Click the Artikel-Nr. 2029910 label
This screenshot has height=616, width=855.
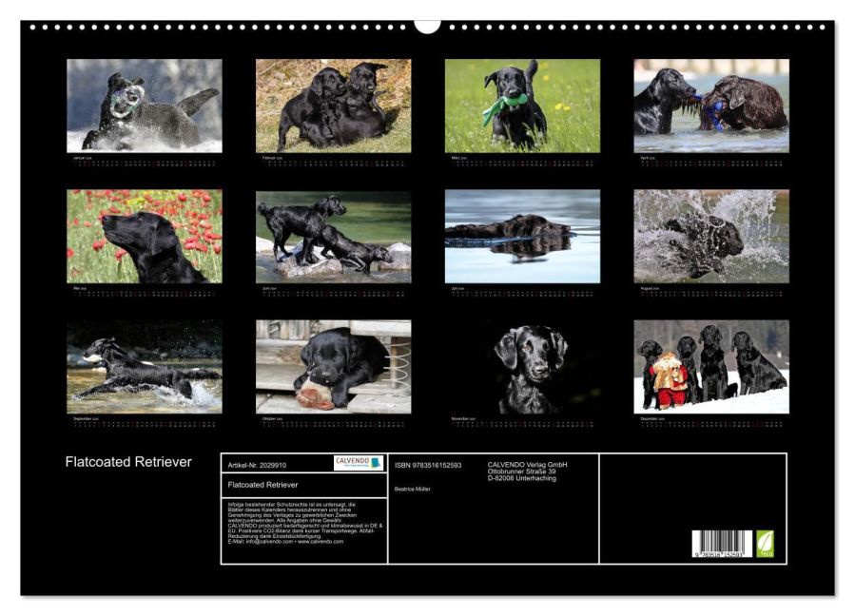click(x=257, y=465)
